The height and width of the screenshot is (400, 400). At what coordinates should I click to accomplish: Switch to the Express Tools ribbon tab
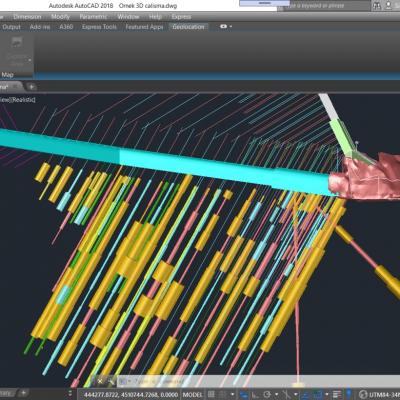(x=99, y=27)
